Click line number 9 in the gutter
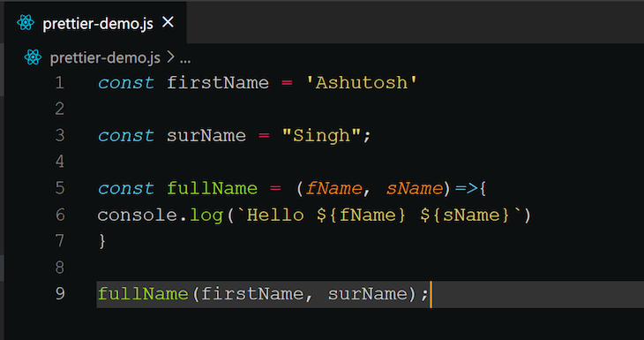Screen dimensions: 644x340 60,293
